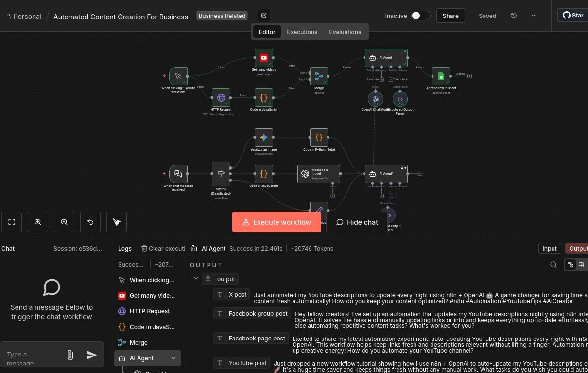Select 'When clicking...' log entry
The image size is (588, 373).
coord(146,280)
